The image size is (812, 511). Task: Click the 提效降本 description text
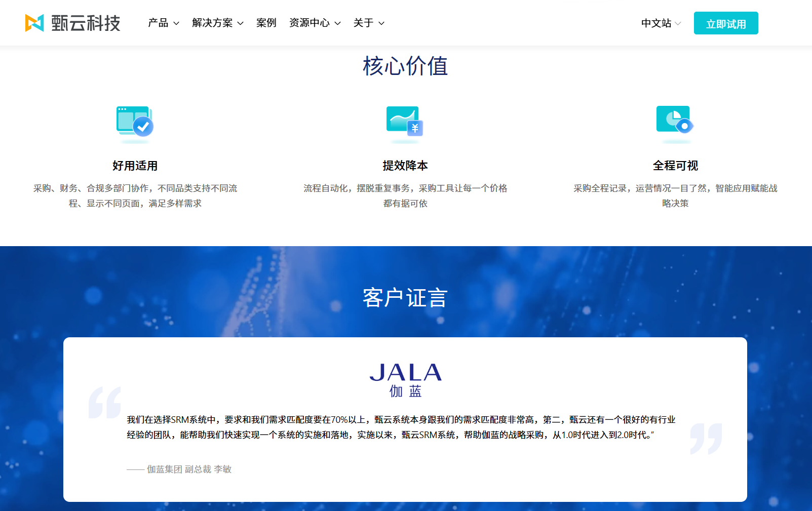tap(405, 195)
